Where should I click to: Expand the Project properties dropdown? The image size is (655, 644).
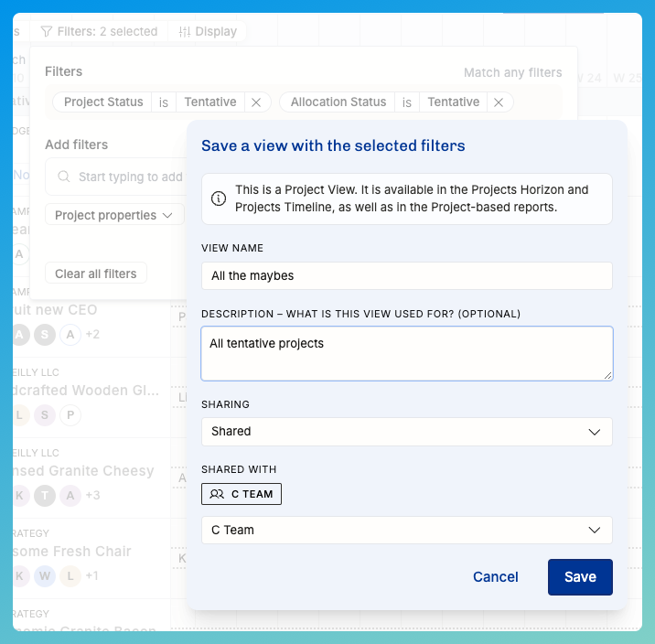pos(114,215)
